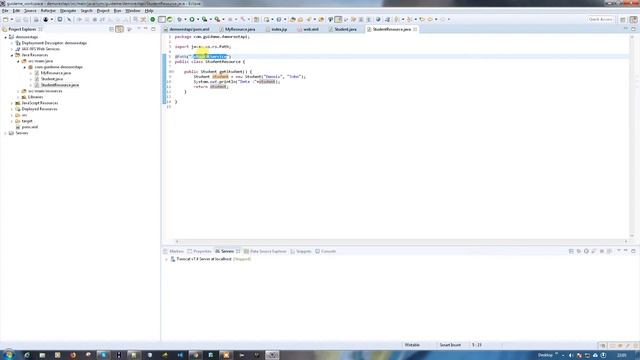Click the Collapse All icon in Project Explorer
The height and width of the screenshot is (360, 640).
(x=111, y=29)
